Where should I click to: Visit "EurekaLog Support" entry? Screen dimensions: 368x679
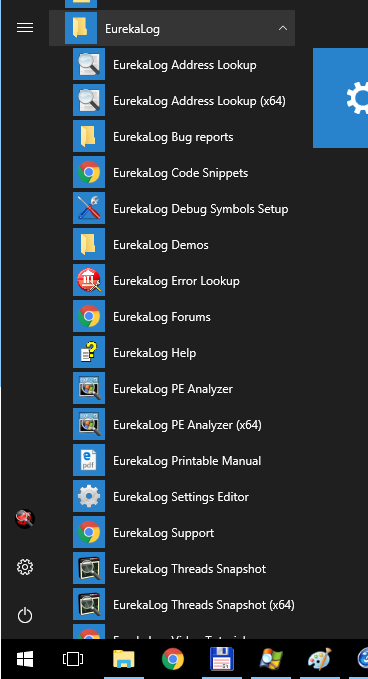point(164,532)
